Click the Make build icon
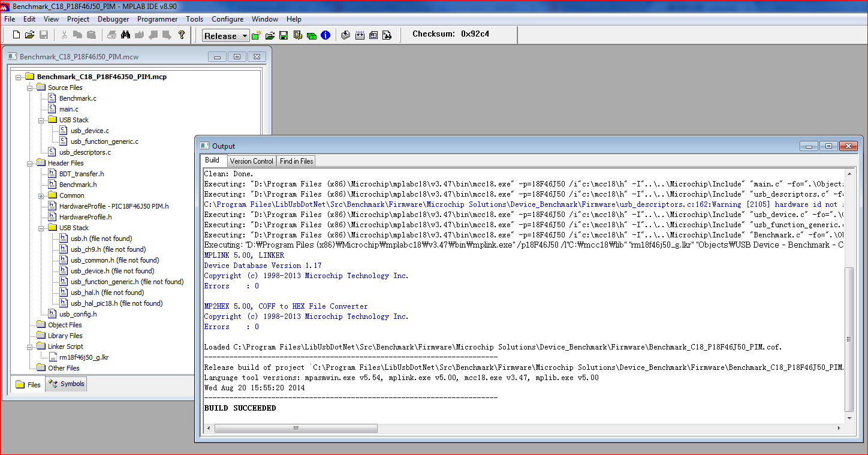868x455 pixels. pos(346,35)
